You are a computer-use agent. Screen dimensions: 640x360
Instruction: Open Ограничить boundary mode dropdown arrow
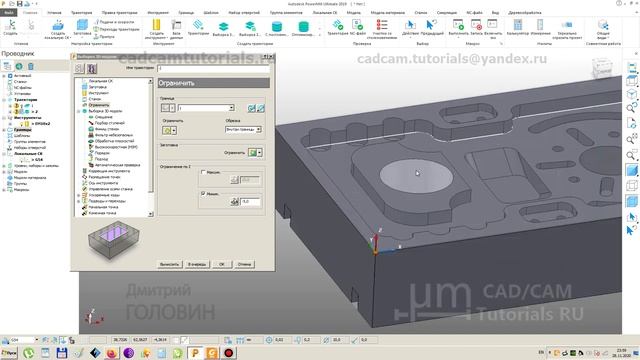click(x=174, y=131)
